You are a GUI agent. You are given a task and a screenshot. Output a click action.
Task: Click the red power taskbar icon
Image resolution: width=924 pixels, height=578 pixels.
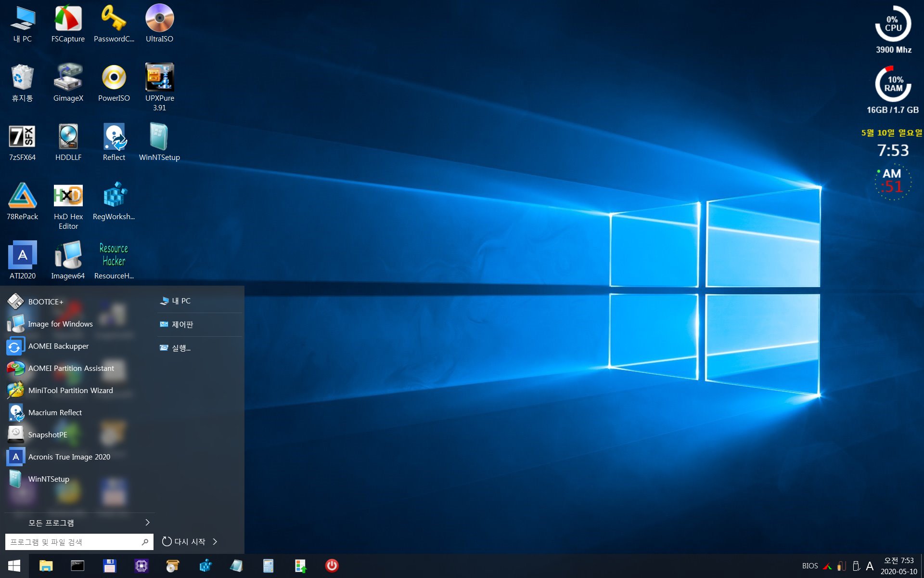[x=332, y=566]
